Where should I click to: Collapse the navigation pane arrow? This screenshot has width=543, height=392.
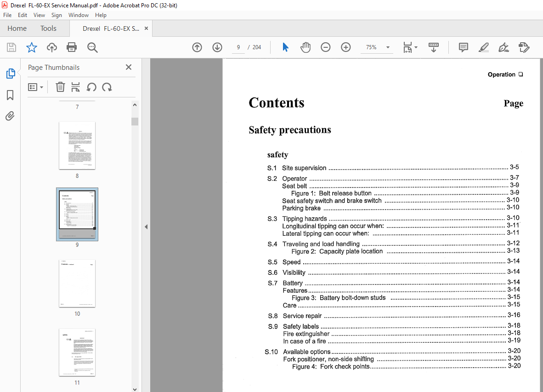(146, 227)
